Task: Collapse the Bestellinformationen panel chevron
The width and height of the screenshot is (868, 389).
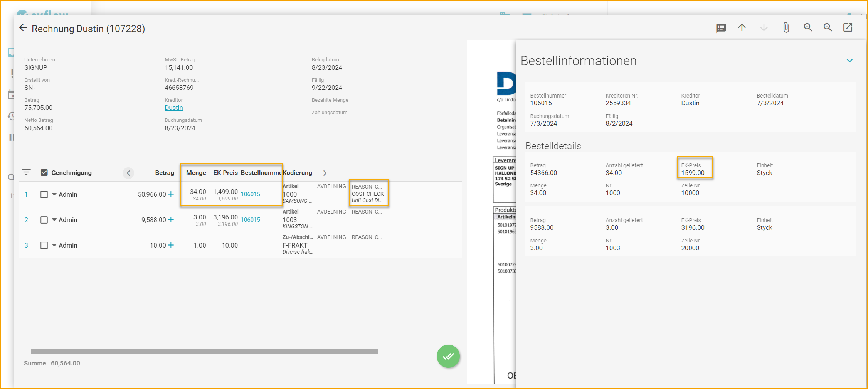Action: [x=849, y=61]
